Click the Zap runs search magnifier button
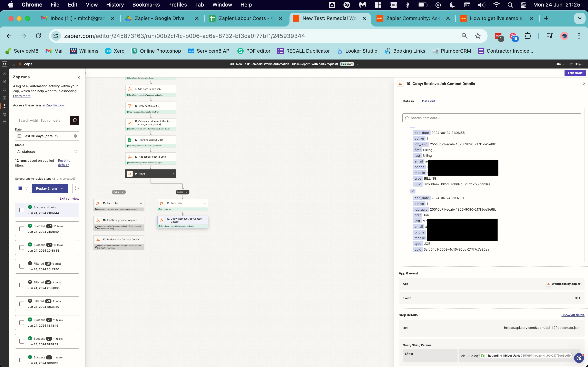 point(75,120)
